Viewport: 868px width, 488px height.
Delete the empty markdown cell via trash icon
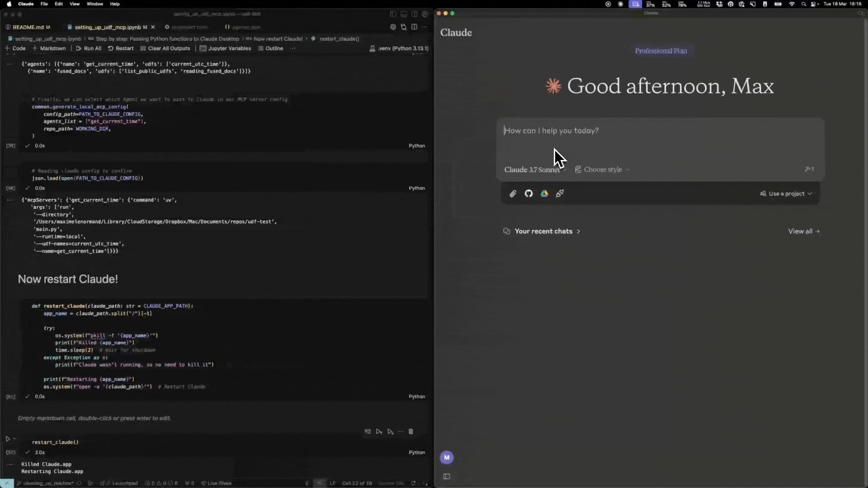tap(411, 432)
